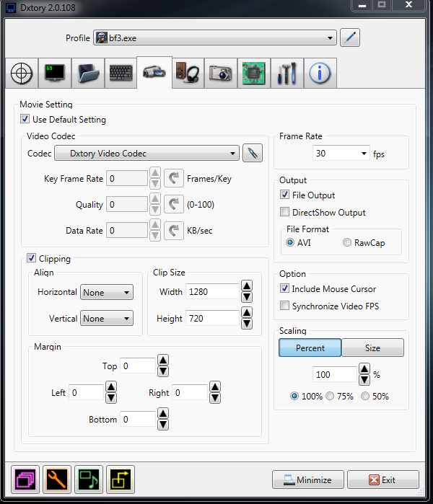Increase Left margin value

[111, 386]
